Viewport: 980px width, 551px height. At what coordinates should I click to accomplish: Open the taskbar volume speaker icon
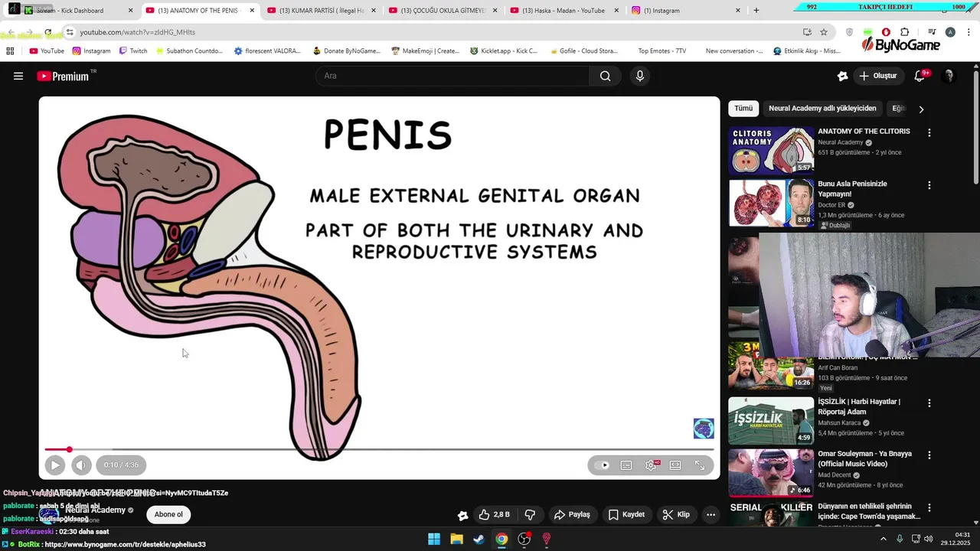click(929, 539)
